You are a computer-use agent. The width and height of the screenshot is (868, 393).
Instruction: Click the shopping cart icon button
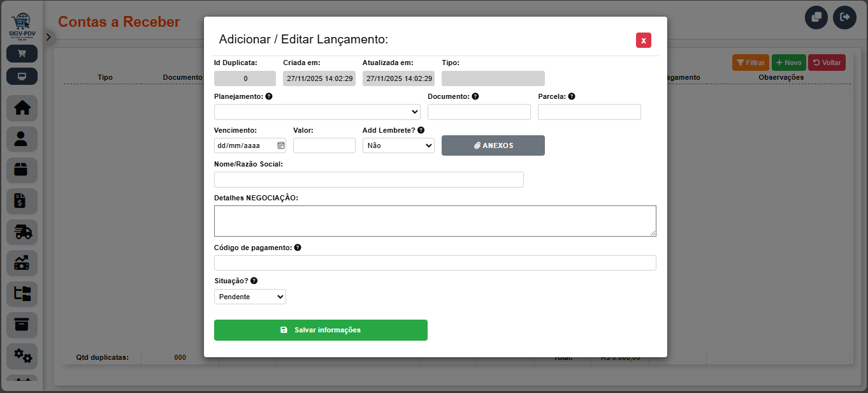[22, 54]
